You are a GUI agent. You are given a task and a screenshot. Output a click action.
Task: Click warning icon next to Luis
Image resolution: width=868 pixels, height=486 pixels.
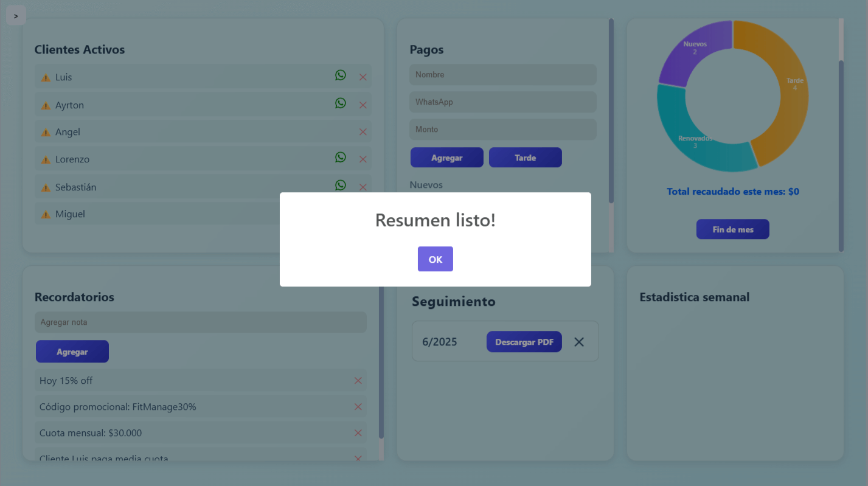tap(46, 77)
